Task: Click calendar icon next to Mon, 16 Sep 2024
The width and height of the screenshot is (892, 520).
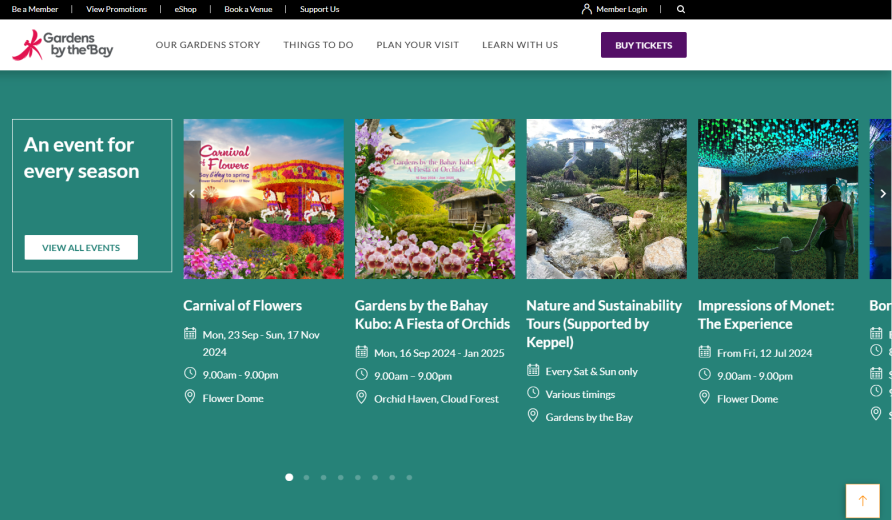Action: 362,352
